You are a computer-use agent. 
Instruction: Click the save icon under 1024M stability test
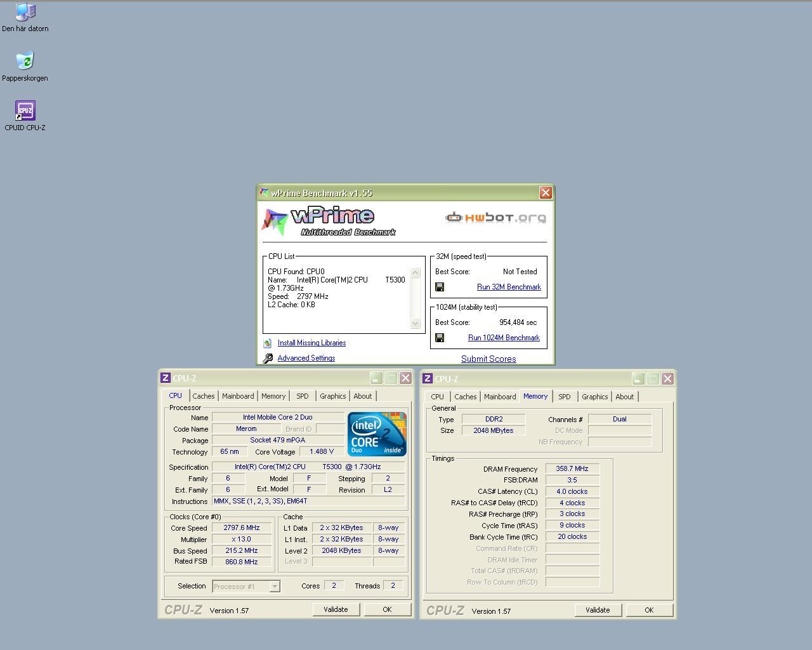click(440, 338)
